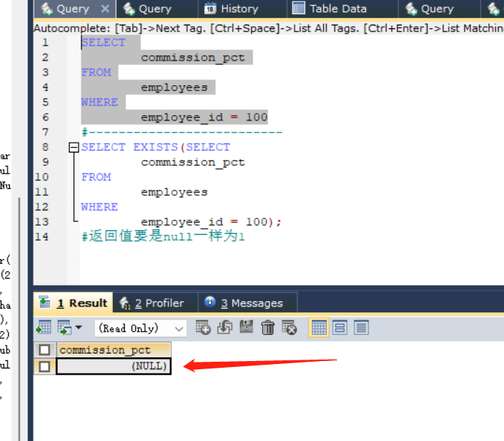504x441 pixels.
Task: Click the delete row trash icon
Action: point(268,328)
